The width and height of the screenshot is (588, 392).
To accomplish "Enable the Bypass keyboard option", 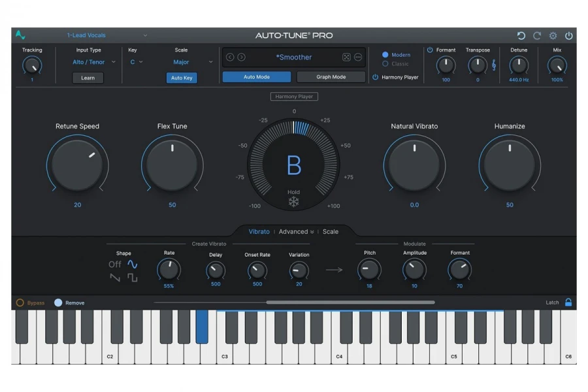I will coord(20,302).
